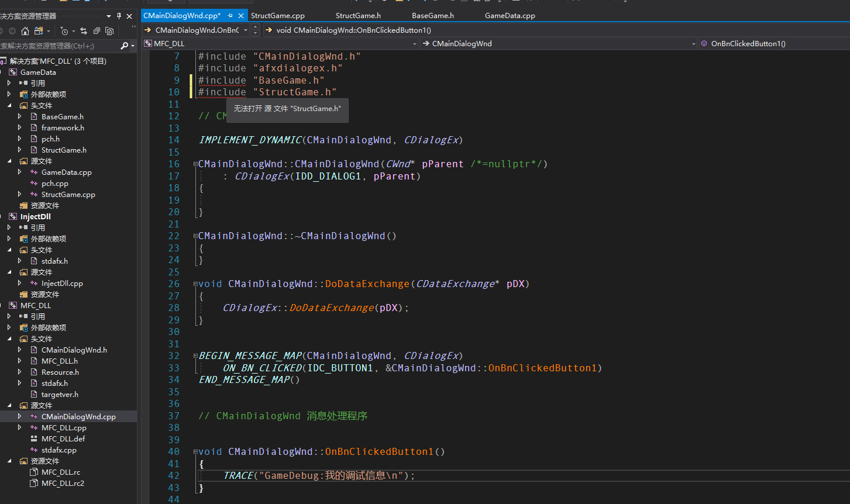This screenshot has height=504, width=850.
Task: Click the Pending Changes Filter clock icon
Action: (x=64, y=31)
